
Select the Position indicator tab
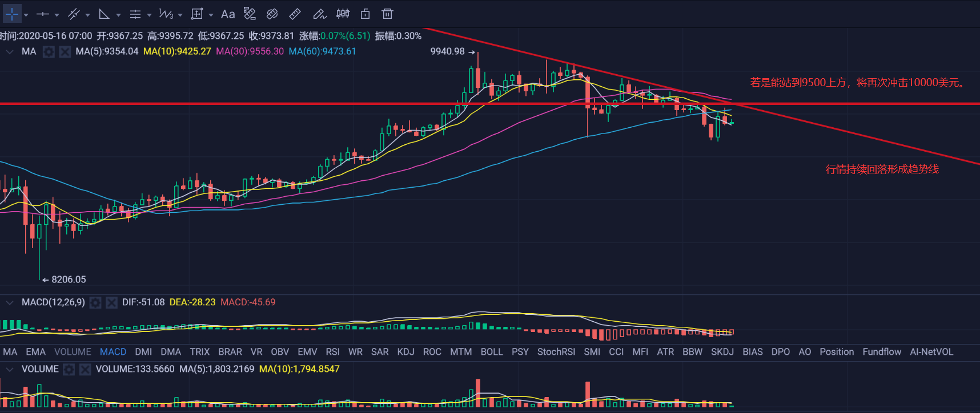tap(837, 352)
